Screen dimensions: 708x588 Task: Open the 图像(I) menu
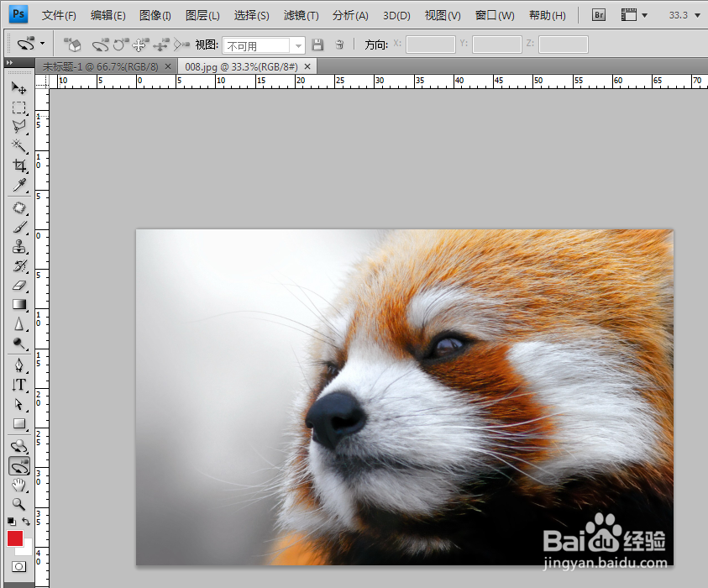coord(155,15)
